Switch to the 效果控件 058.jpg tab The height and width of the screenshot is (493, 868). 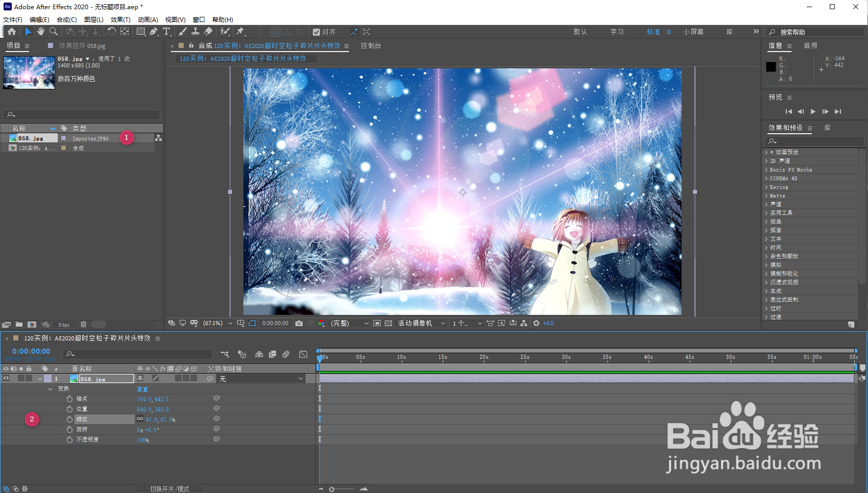click(x=82, y=45)
